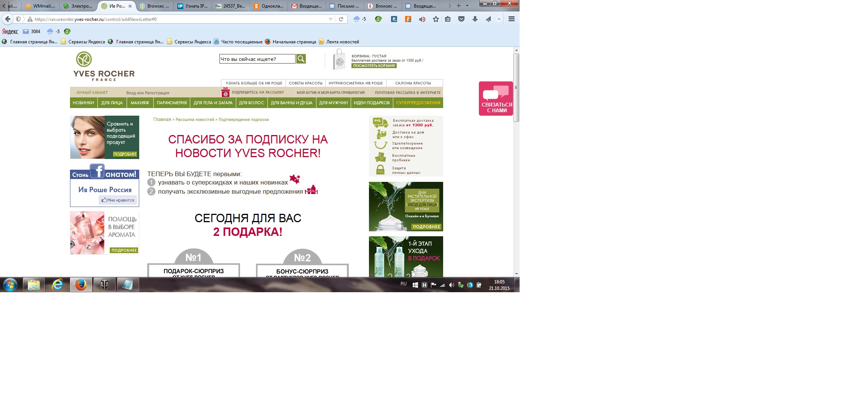The width and height of the screenshot is (868, 401).
Task: Click the shield tracking protection icon in the address bar
Action: click(x=18, y=19)
